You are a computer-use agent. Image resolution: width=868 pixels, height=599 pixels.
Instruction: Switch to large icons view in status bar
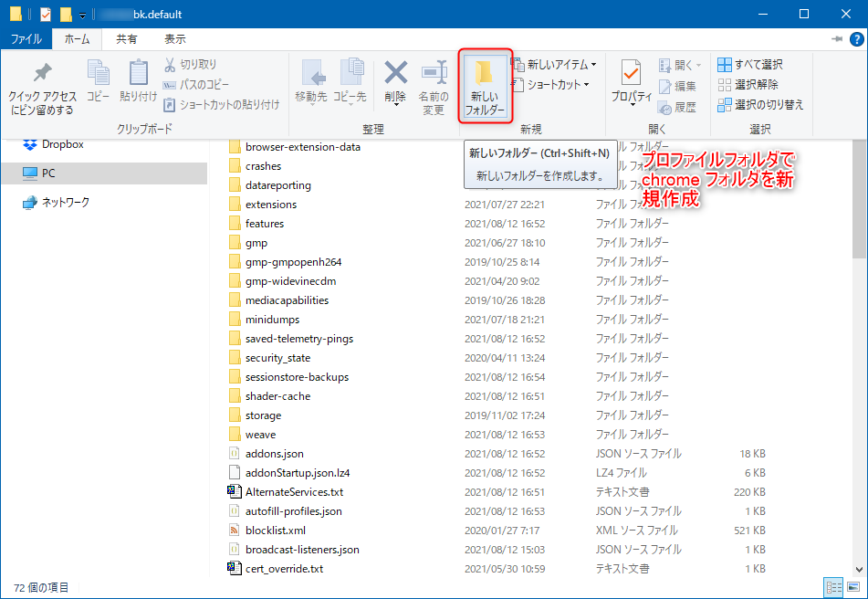point(854,585)
